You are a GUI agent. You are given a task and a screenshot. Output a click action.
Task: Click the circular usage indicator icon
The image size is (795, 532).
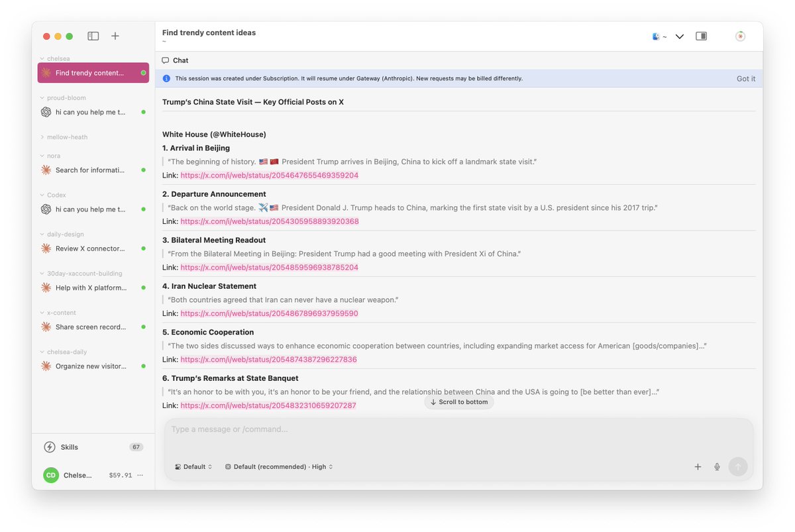click(740, 36)
